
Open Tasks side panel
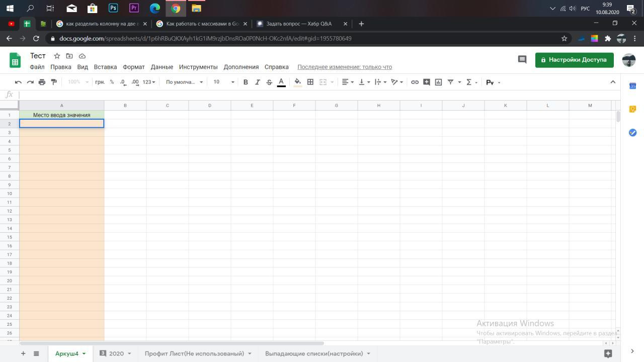click(633, 132)
